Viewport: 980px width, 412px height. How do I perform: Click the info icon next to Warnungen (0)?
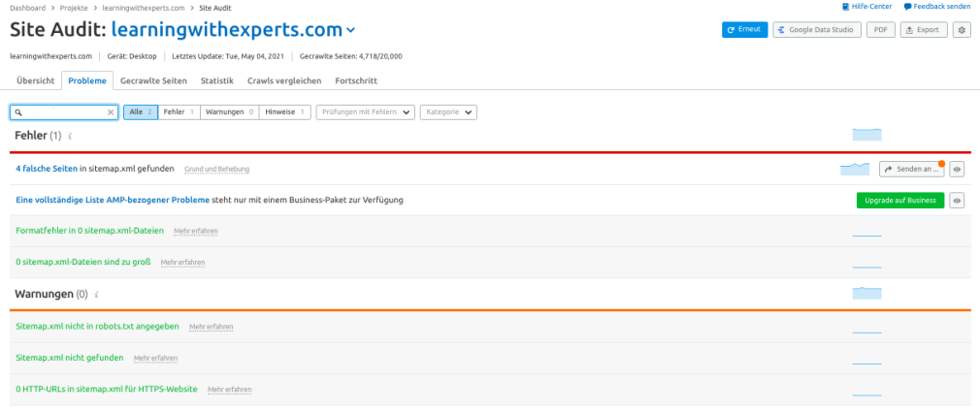[96, 294]
